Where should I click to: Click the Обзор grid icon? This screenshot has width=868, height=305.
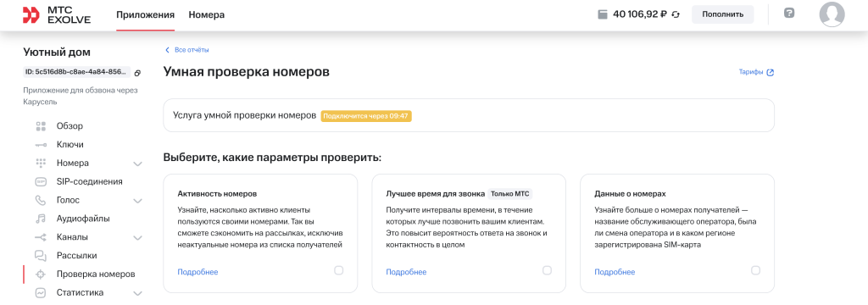click(41, 126)
